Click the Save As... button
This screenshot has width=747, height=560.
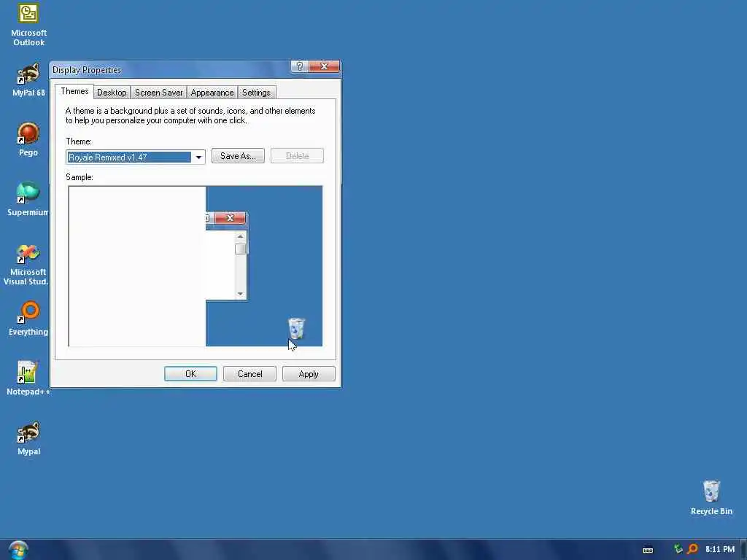click(x=238, y=156)
